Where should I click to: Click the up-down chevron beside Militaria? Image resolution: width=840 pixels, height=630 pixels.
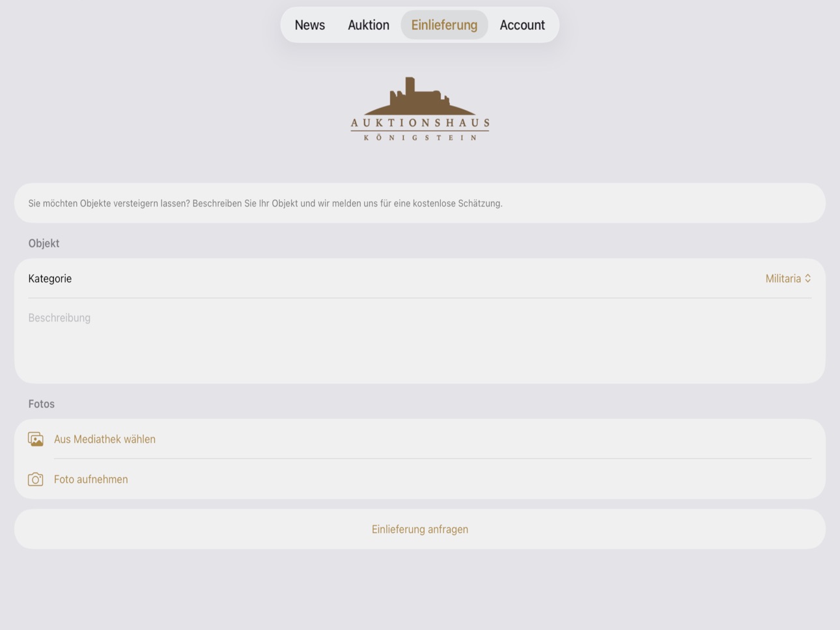(x=807, y=279)
